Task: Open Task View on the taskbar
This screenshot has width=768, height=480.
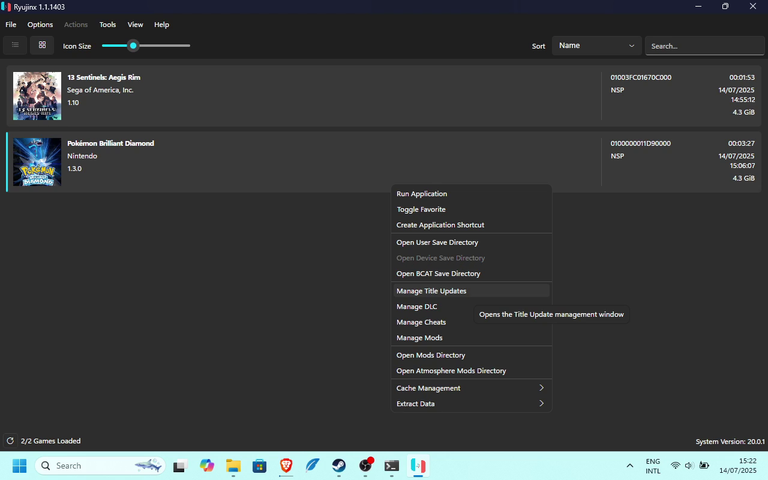Action: point(180,466)
